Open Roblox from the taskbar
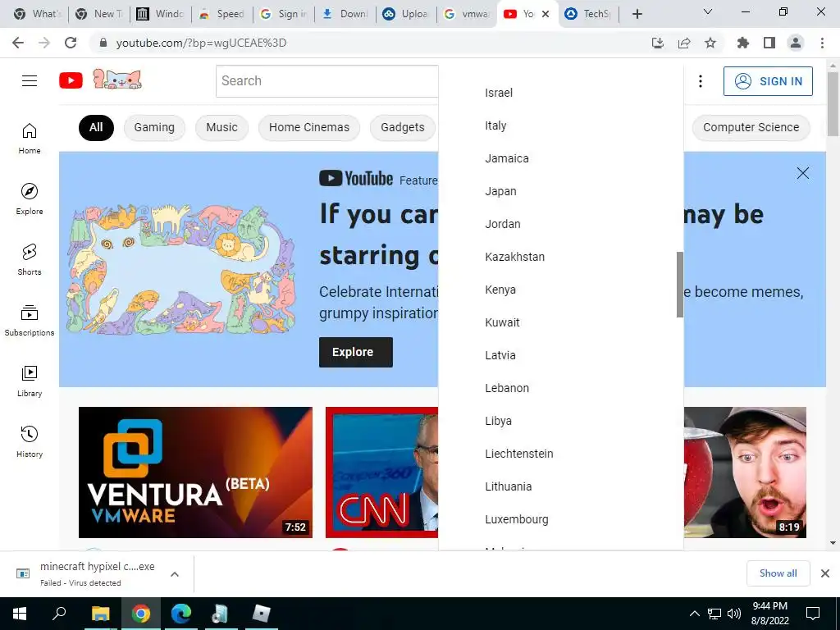The width and height of the screenshot is (840, 630). click(262, 614)
